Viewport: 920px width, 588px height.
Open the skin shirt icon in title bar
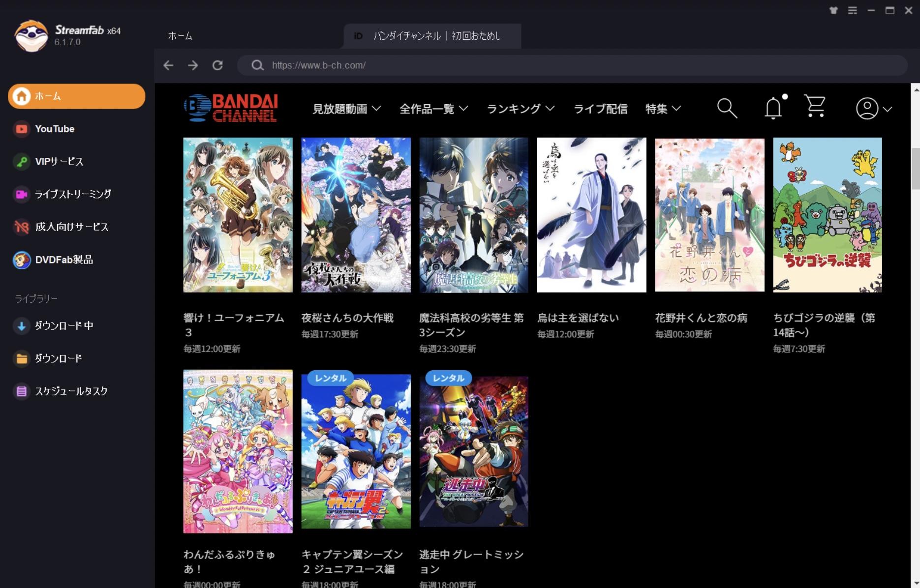pyautogui.click(x=833, y=10)
